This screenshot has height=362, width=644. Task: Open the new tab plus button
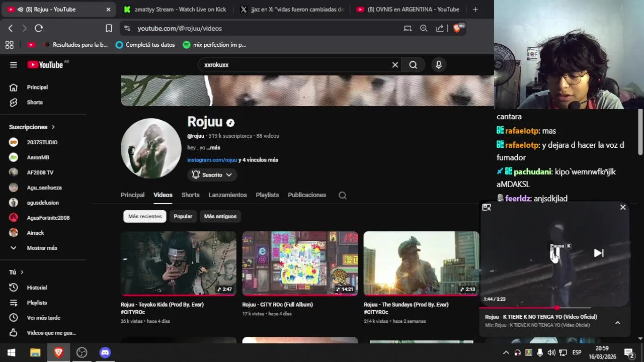475,10
